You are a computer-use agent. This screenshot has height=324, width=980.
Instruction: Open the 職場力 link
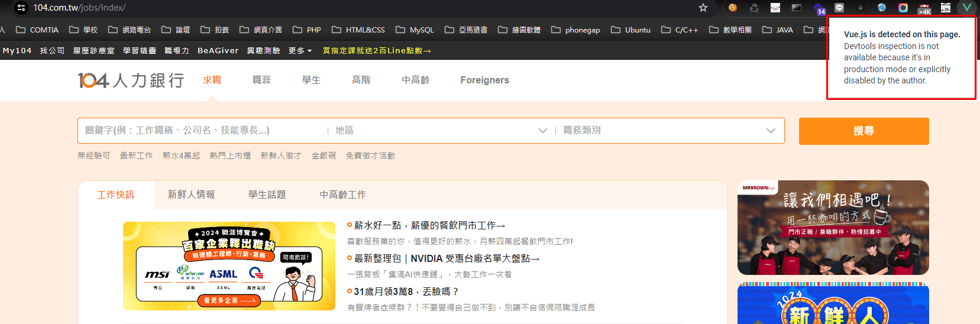tap(177, 51)
